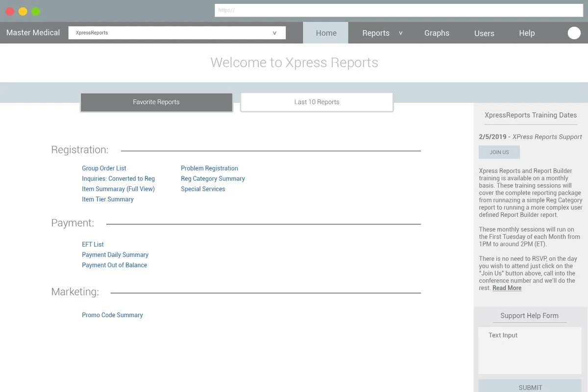Open the Special Services report
Viewport: 588px width, 392px height.
(x=203, y=189)
